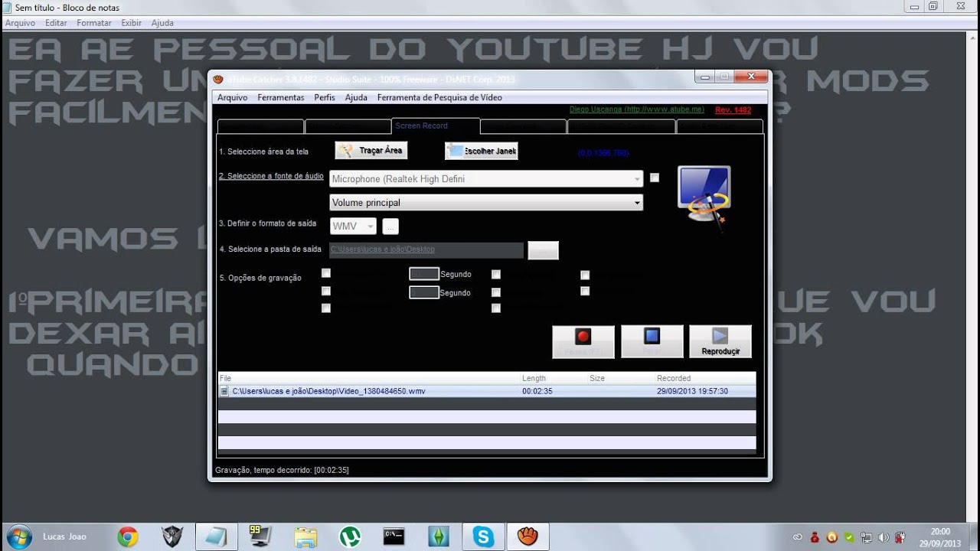
Task: Open Ajuda menu in aTube Catcher
Action: click(356, 97)
